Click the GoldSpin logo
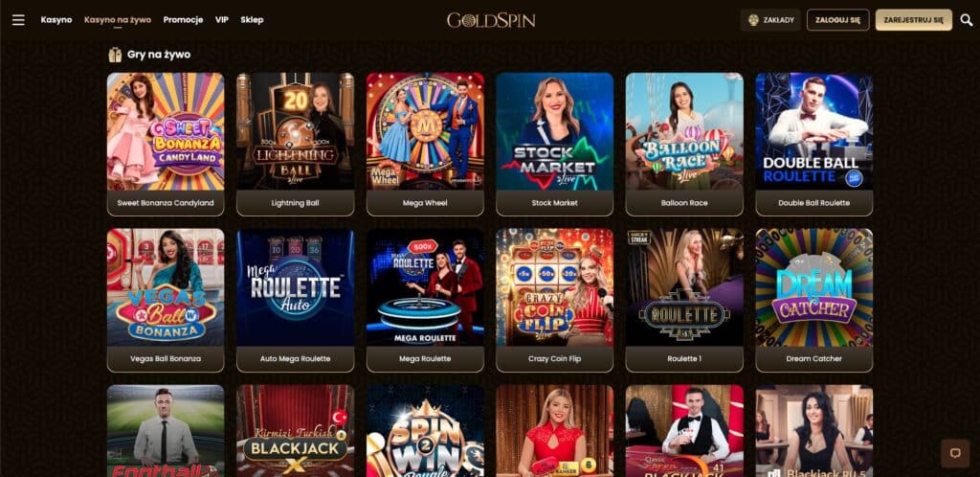This screenshot has height=477, width=980. coord(491,20)
